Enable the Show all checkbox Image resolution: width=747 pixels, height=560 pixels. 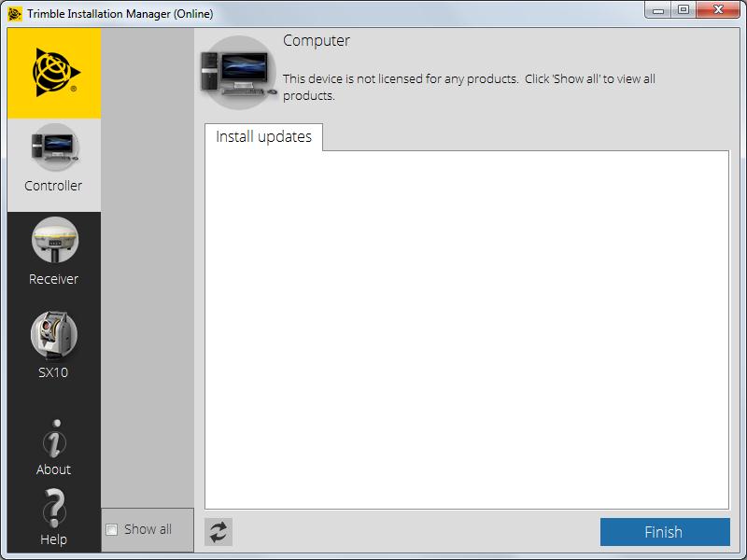click(x=112, y=529)
